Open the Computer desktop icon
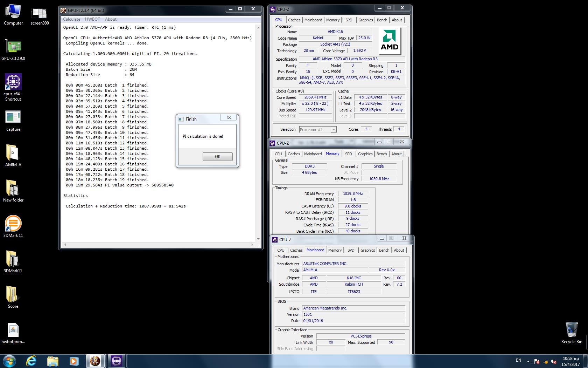The height and width of the screenshot is (368, 588). point(13,15)
